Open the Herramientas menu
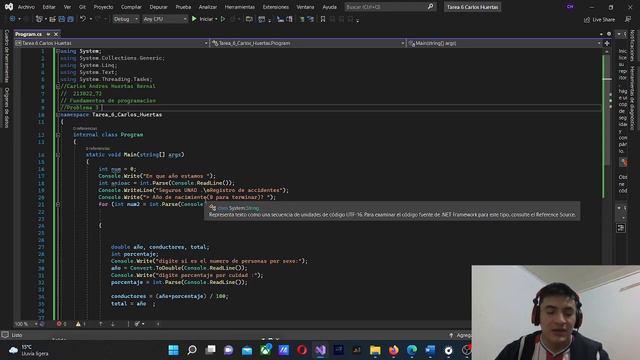The image size is (640, 360). point(240,7)
